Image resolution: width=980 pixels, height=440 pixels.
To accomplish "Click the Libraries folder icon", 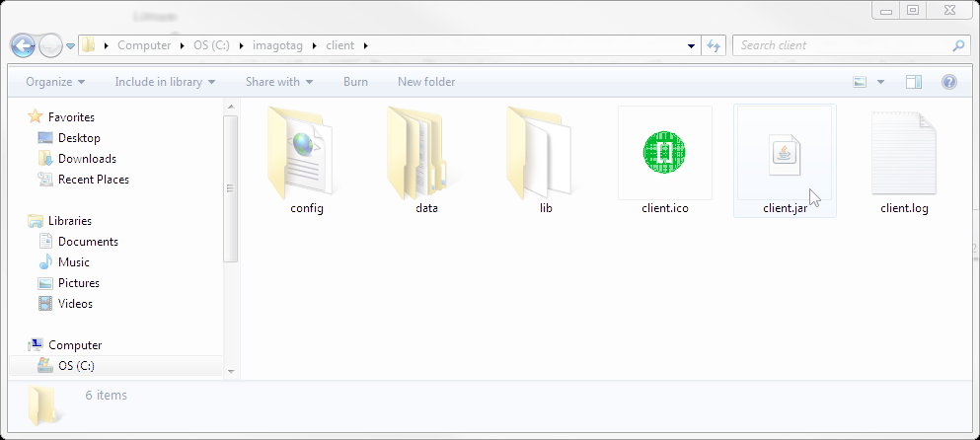I will [35, 221].
